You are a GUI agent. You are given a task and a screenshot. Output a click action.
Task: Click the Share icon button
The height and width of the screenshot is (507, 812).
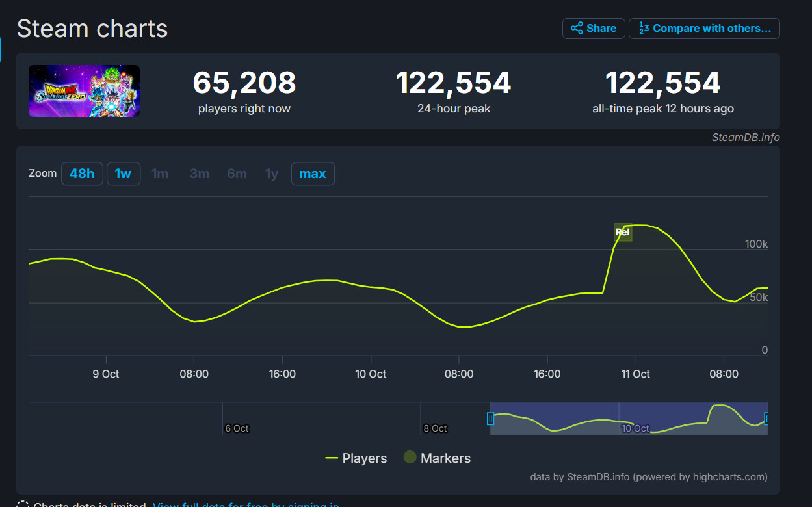(x=594, y=29)
